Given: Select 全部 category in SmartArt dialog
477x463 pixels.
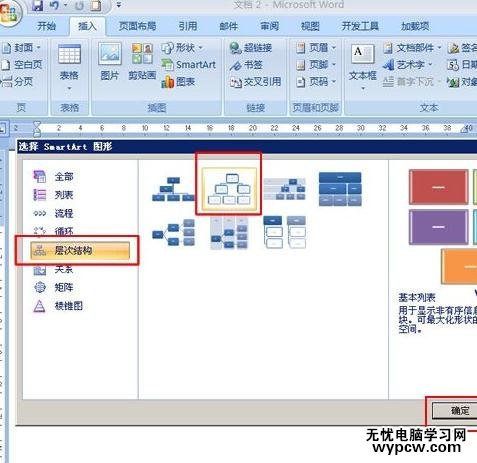Looking at the screenshot, I should pyautogui.click(x=53, y=176).
